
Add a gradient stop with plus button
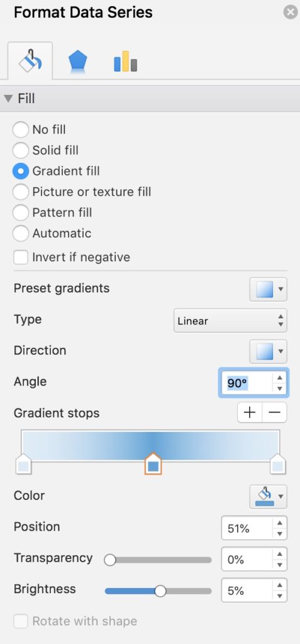pyautogui.click(x=250, y=413)
